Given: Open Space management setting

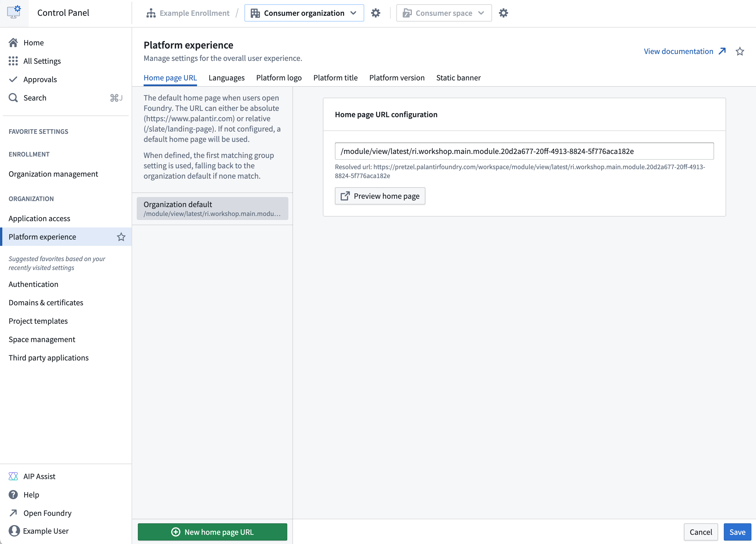Looking at the screenshot, I should (66, 339).
